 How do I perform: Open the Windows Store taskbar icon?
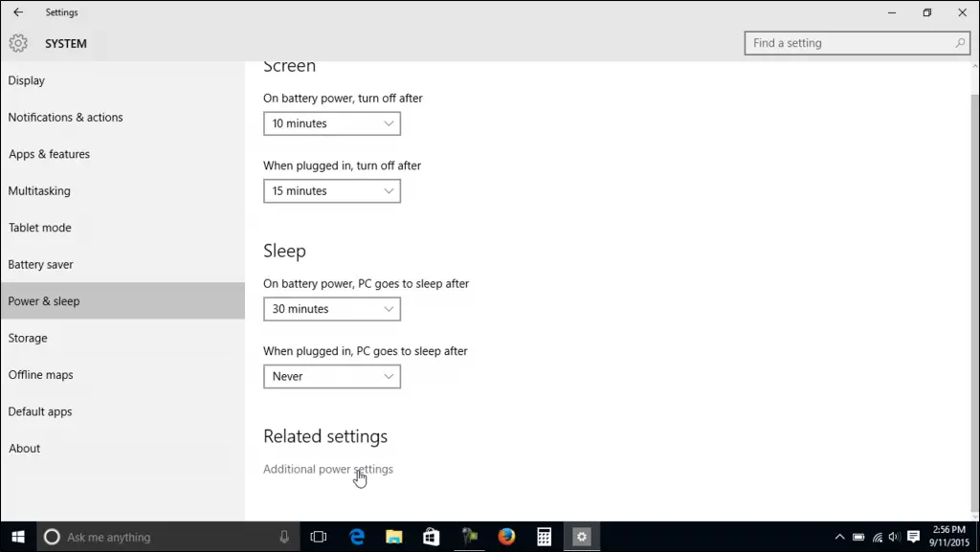click(x=432, y=537)
